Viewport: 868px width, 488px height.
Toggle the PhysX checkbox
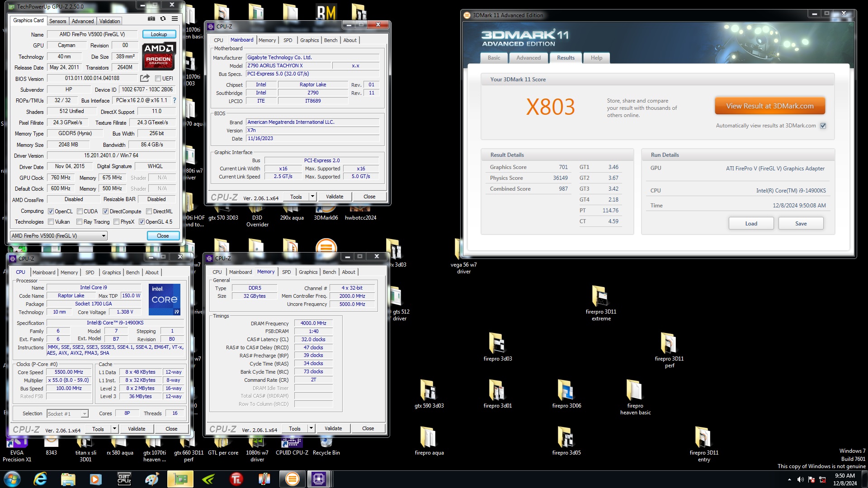pos(117,222)
